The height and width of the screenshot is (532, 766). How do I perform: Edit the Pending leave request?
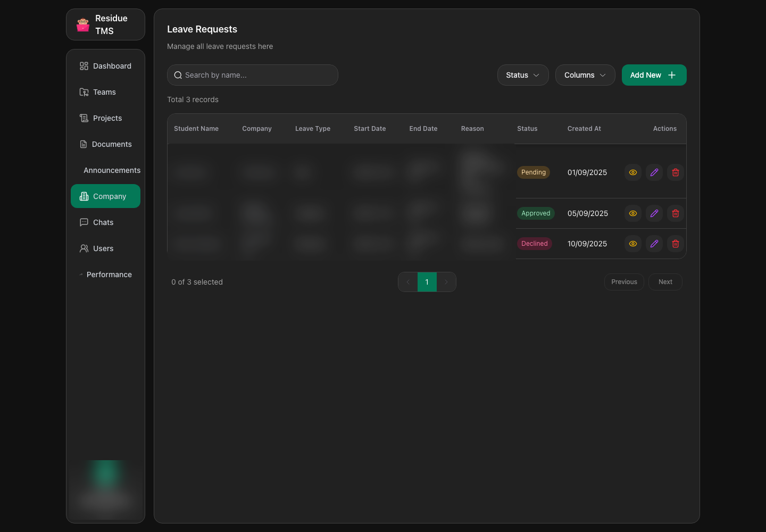pos(654,172)
